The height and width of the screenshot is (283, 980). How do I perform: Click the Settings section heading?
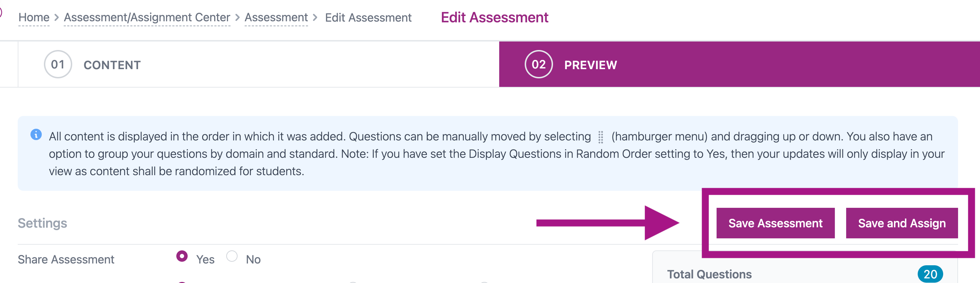click(42, 223)
